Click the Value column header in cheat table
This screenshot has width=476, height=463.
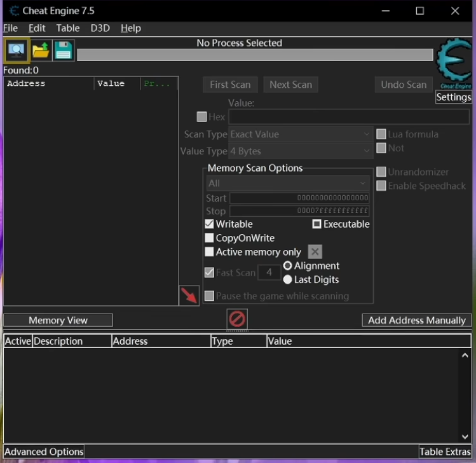369,341
